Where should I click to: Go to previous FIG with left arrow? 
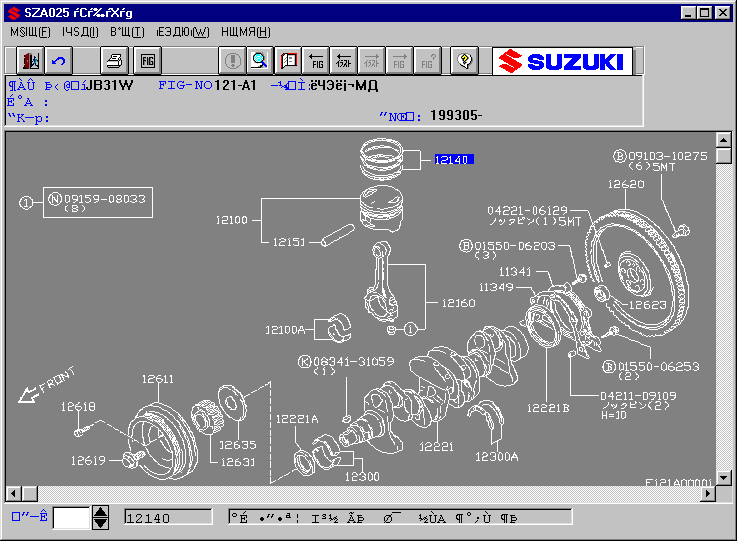(316, 61)
